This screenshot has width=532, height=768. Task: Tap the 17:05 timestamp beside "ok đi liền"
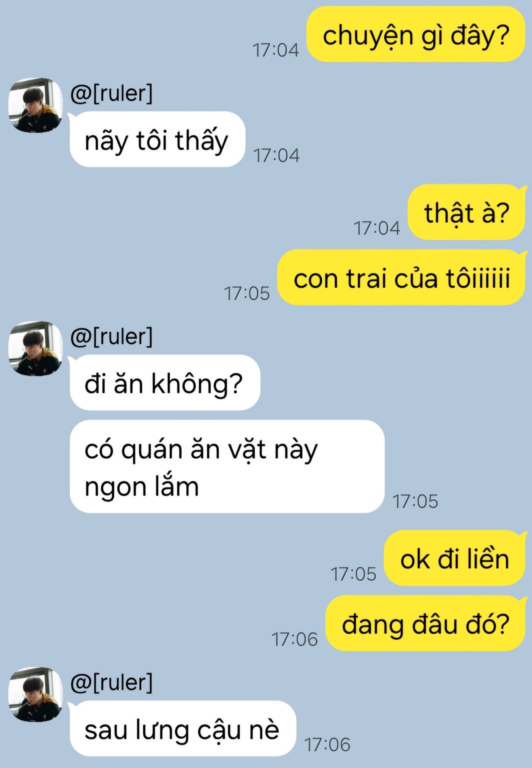(353, 574)
